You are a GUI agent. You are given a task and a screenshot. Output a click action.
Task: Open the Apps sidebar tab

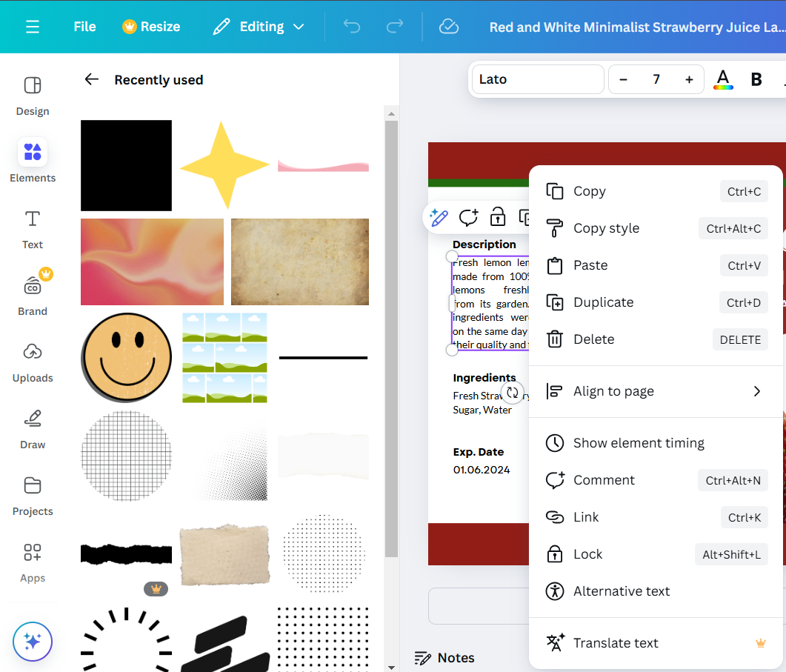[x=33, y=563]
